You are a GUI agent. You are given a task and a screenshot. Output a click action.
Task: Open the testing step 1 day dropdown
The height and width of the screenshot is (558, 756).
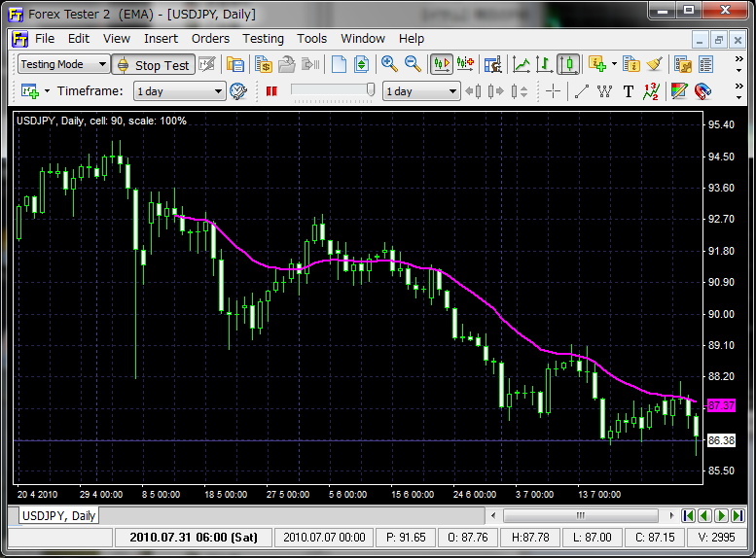tap(421, 91)
